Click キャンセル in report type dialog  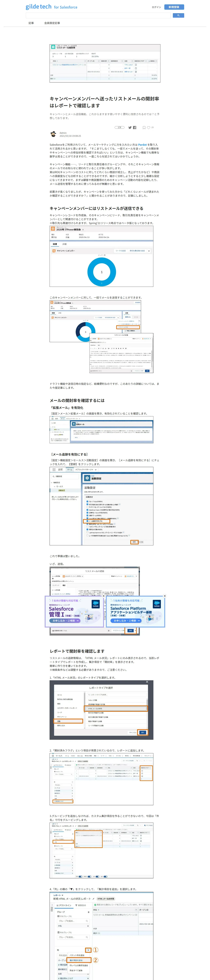coord(133,732)
